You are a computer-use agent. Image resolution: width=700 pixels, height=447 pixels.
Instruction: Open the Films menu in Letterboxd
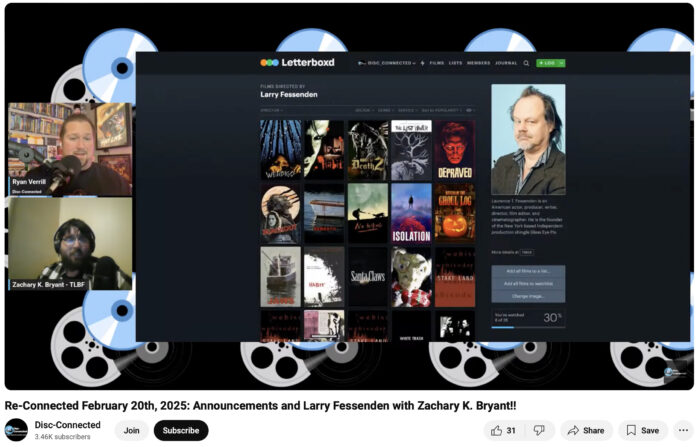tap(437, 63)
